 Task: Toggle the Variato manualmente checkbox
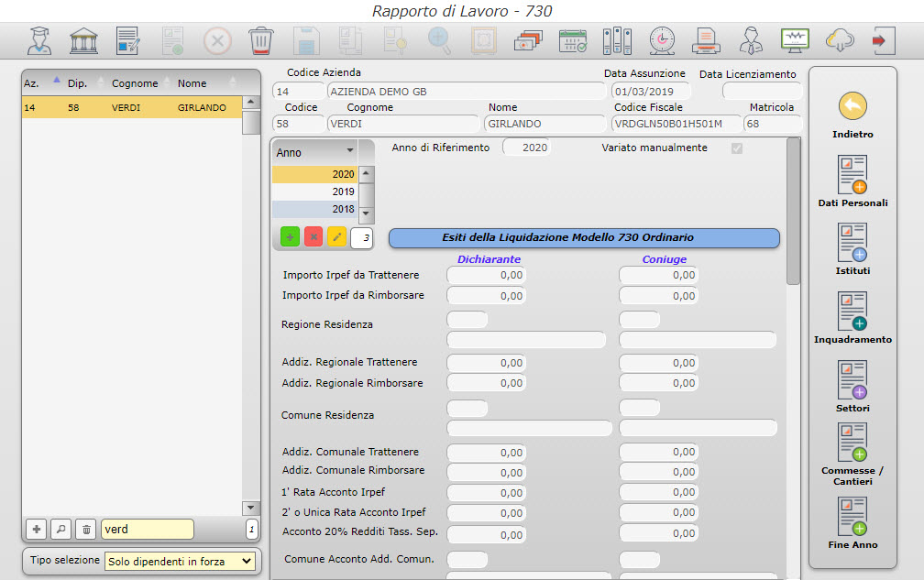[x=736, y=148]
